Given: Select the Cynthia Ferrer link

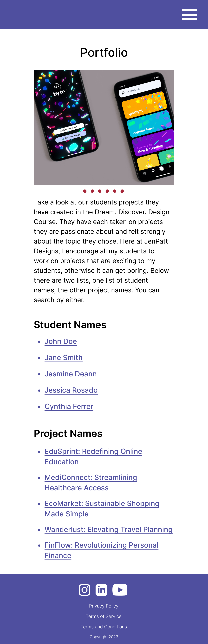Looking at the screenshot, I should coord(69,406).
